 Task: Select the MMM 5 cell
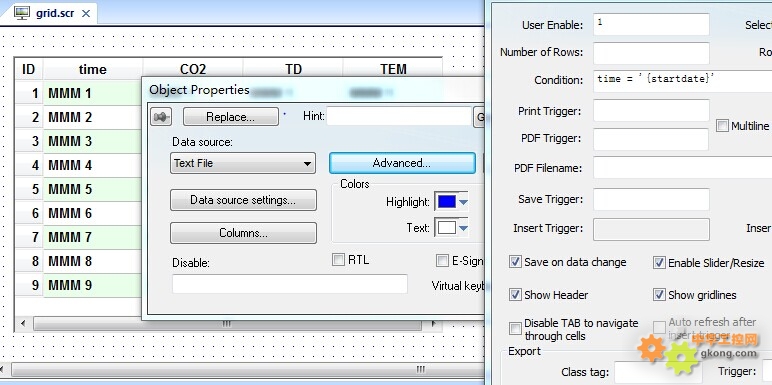pos(93,189)
